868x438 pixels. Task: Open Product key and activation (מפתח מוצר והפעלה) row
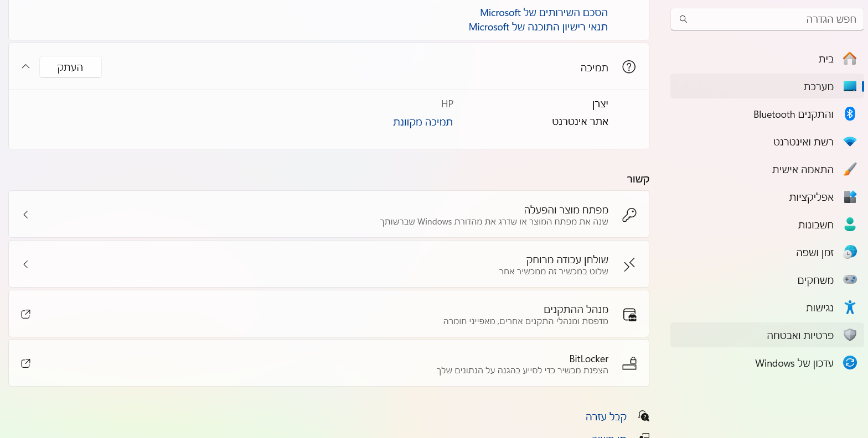point(329,215)
